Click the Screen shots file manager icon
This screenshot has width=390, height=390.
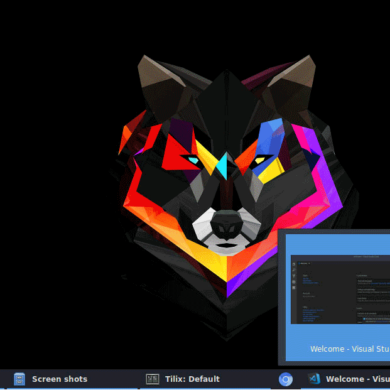pos(19,379)
